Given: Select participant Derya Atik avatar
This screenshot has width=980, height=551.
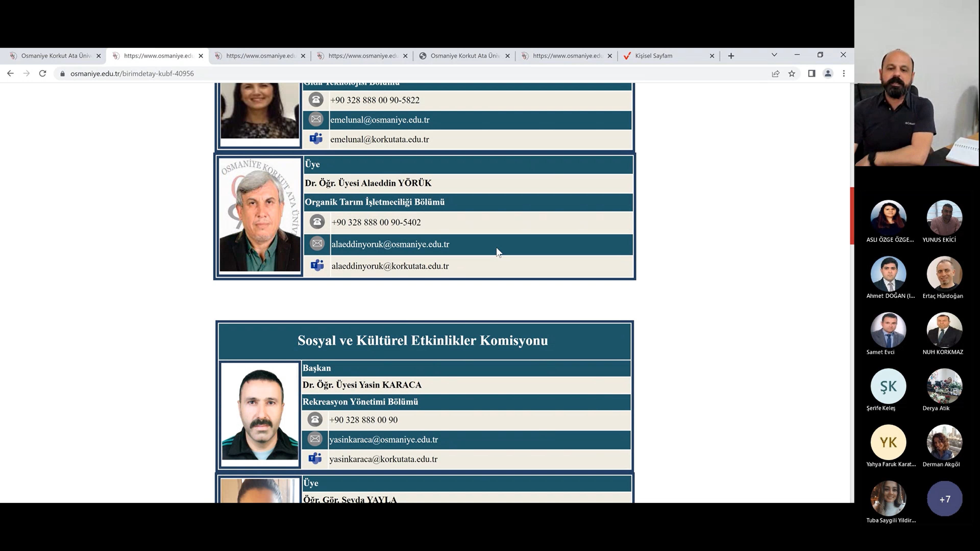Looking at the screenshot, I should 944,386.
